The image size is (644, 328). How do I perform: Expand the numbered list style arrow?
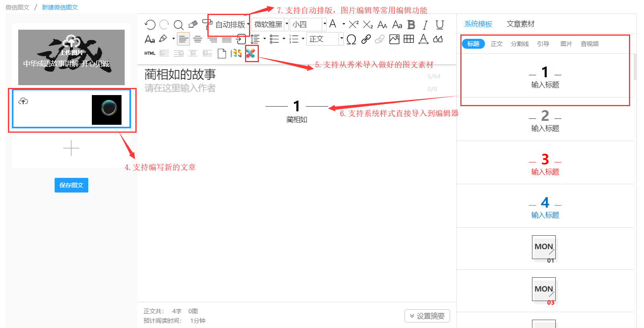pyautogui.click(x=303, y=39)
